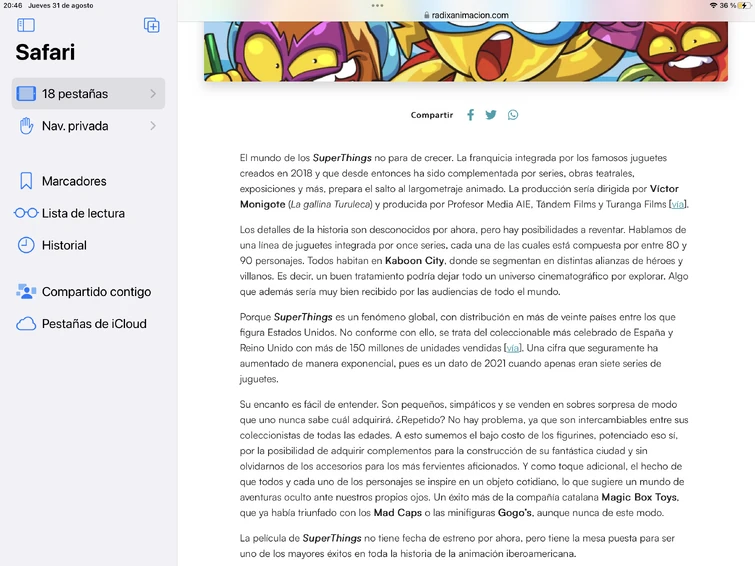
Task: Click the lock icon beside the URL
Action: (x=427, y=15)
